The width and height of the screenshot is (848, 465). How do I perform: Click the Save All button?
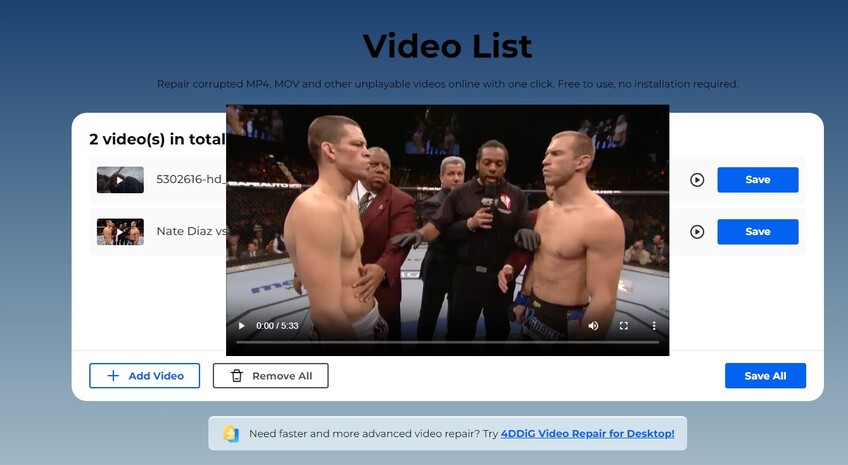click(765, 376)
